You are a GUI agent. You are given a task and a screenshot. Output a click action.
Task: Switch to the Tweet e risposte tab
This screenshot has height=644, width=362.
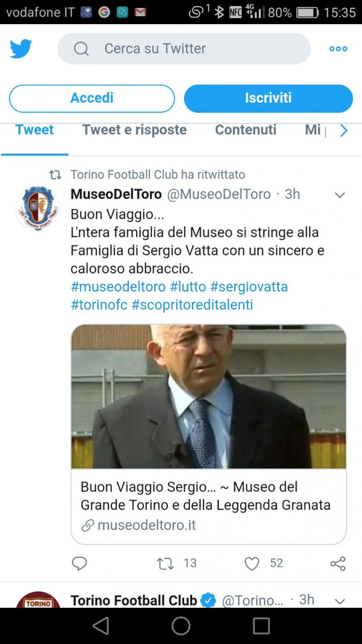134,130
